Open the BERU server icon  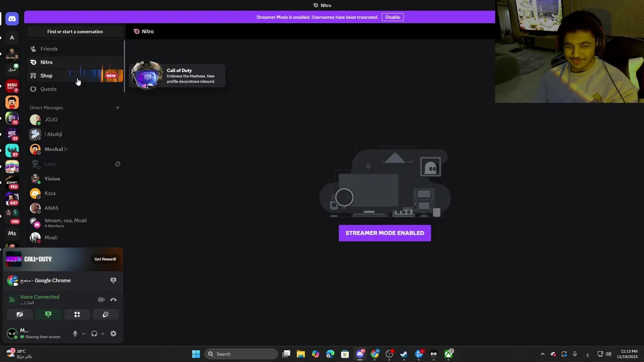pos(12,86)
